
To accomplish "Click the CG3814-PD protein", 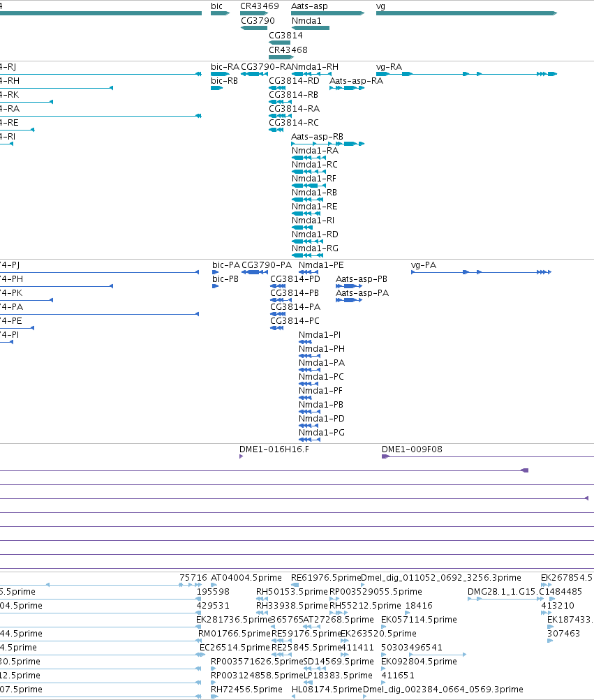I will 278,286.
